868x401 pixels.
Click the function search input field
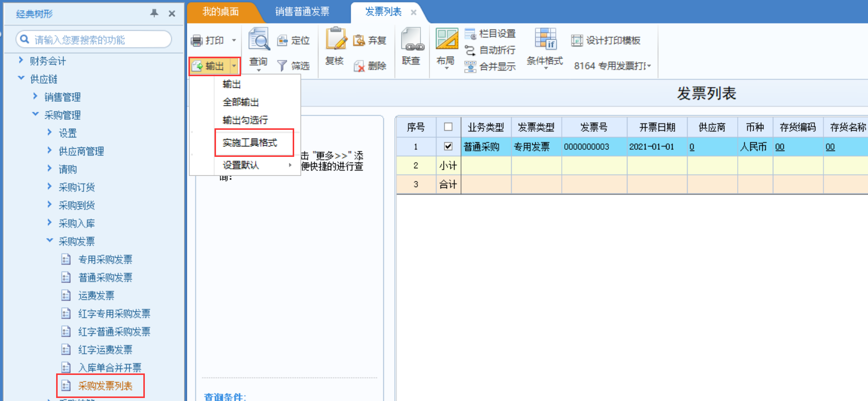point(94,40)
